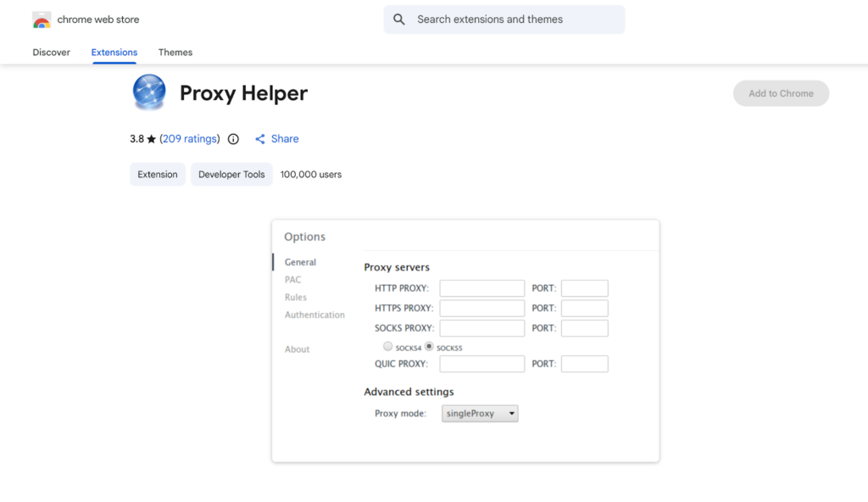The width and height of the screenshot is (868, 502).
Task: Open the 209 ratings link
Action: tap(190, 139)
